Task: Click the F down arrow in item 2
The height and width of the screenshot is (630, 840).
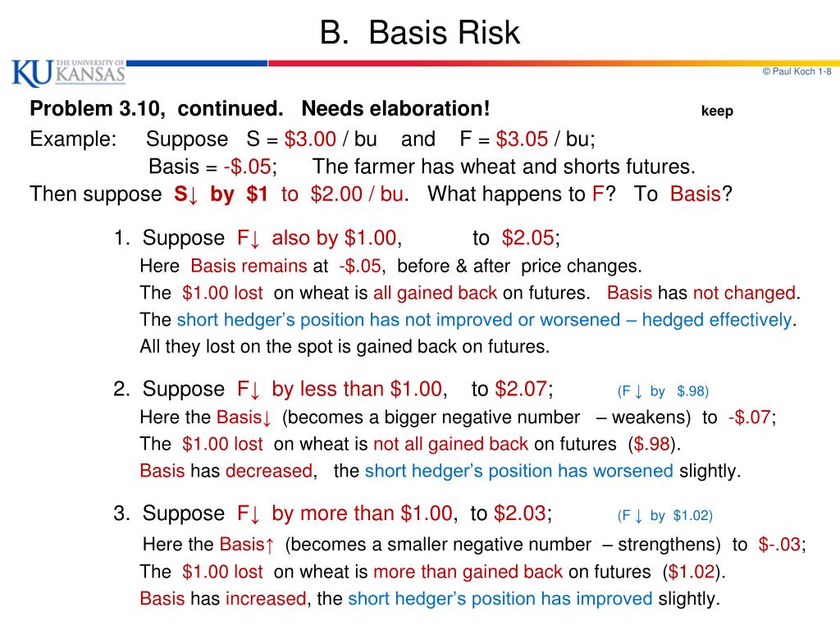Action: (x=249, y=390)
